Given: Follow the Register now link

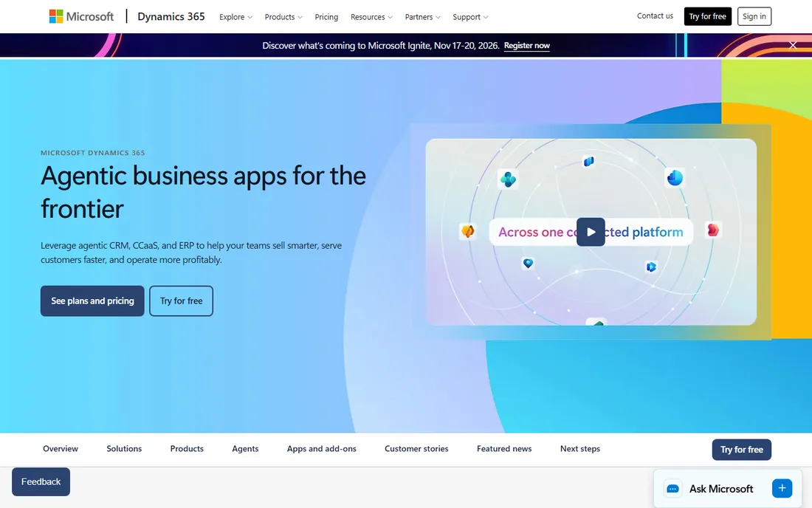Looking at the screenshot, I should coord(526,46).
